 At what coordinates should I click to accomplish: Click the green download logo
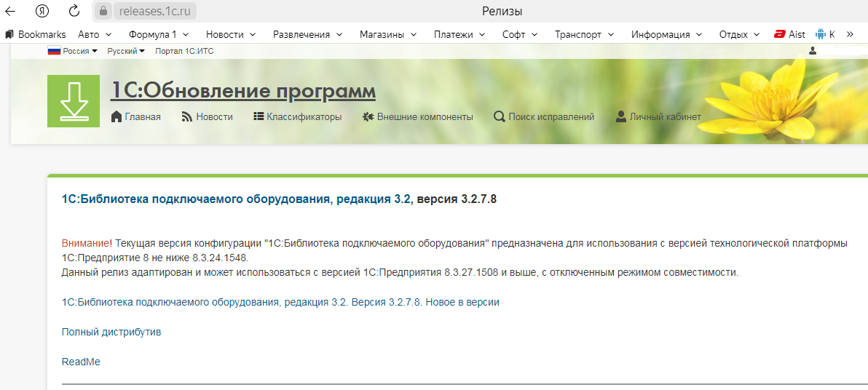tap(74, 101)
